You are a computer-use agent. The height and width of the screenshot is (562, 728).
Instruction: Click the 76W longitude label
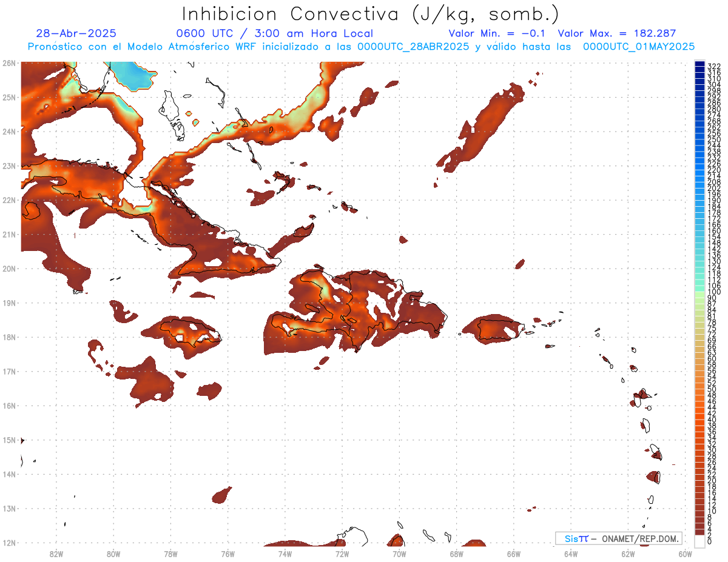point(227,553)
